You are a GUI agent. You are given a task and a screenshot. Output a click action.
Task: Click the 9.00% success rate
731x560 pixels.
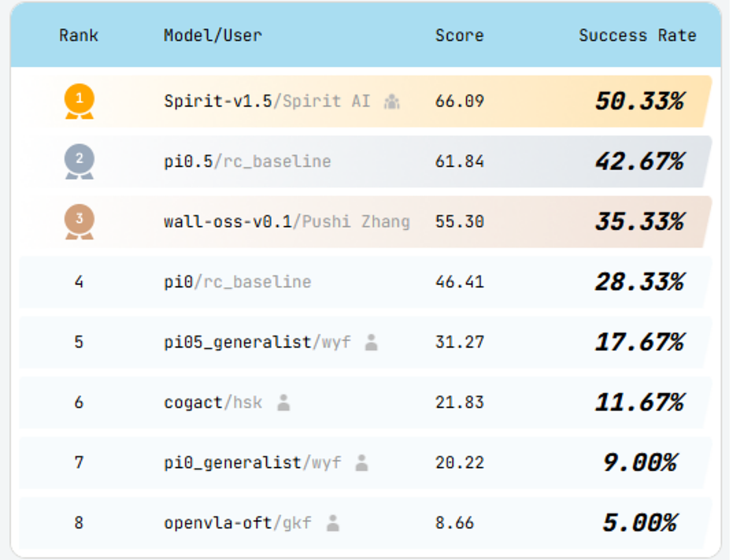click(x=640, y=463)
